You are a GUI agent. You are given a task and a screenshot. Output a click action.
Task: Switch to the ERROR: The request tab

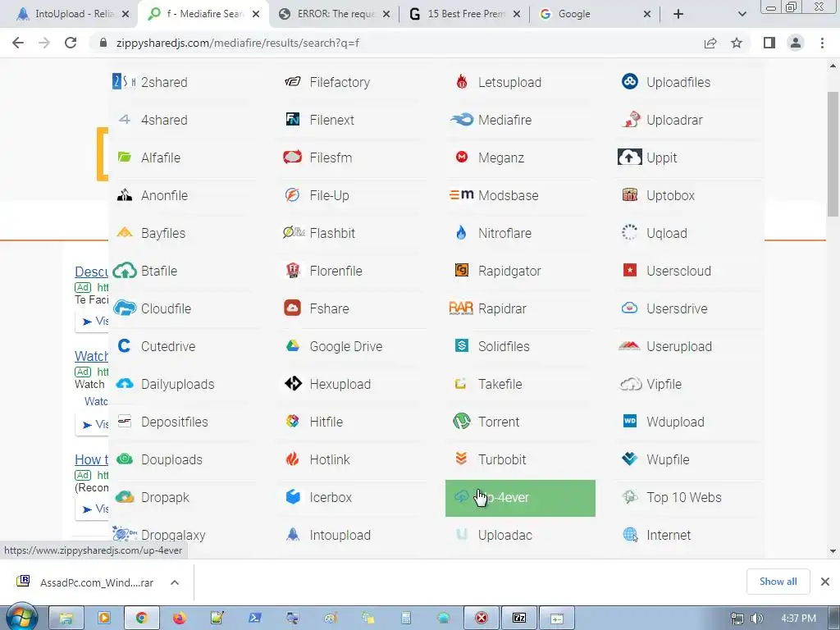[335, 14]
